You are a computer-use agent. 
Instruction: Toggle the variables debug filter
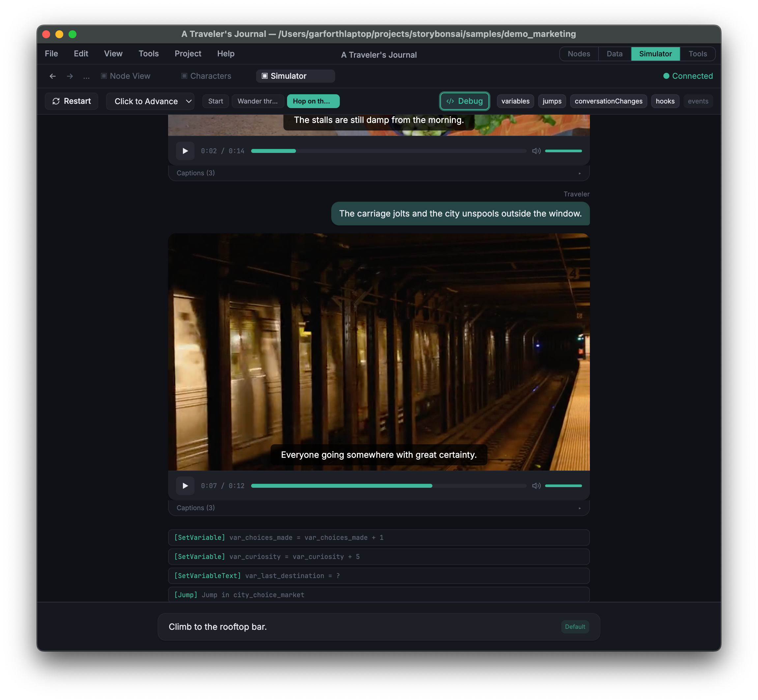pyautogui.click(x=515, y=101)
